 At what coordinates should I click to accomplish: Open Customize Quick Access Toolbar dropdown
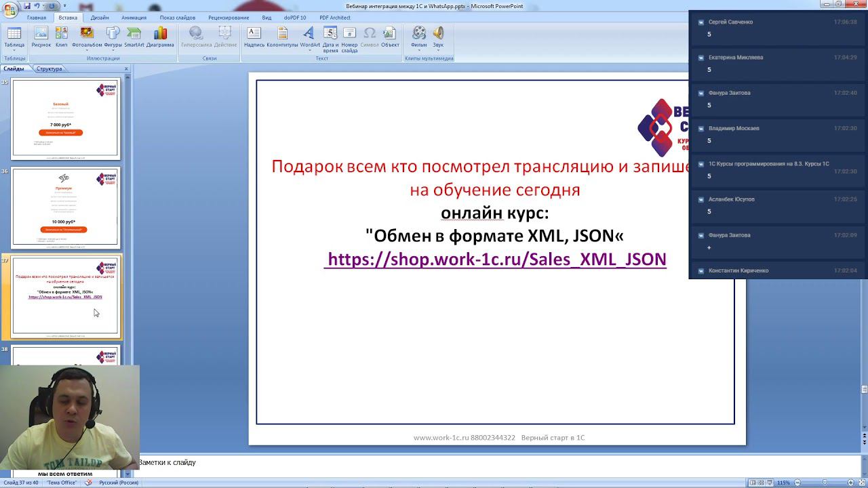click(64, 6)
